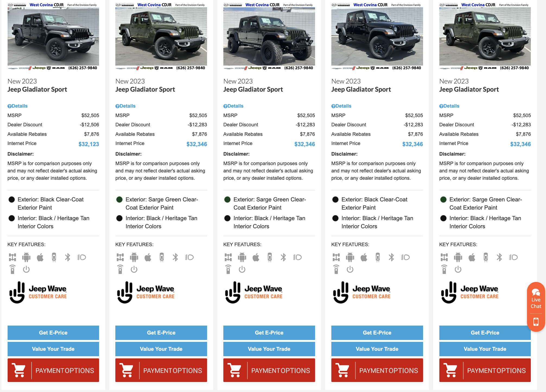Viewport: 546px width, 392px height.
Task: Open Payment Options on first Gladiator card
Action: [53, 370]
